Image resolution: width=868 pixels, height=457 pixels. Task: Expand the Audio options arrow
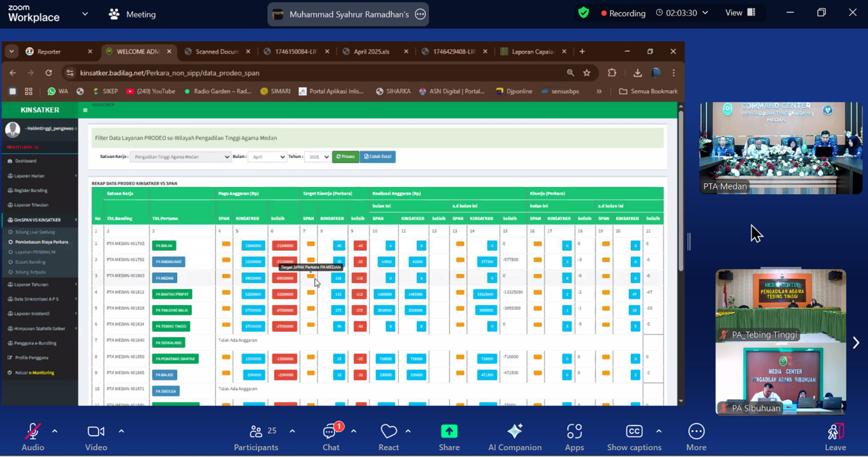click(x=55, y=431)
